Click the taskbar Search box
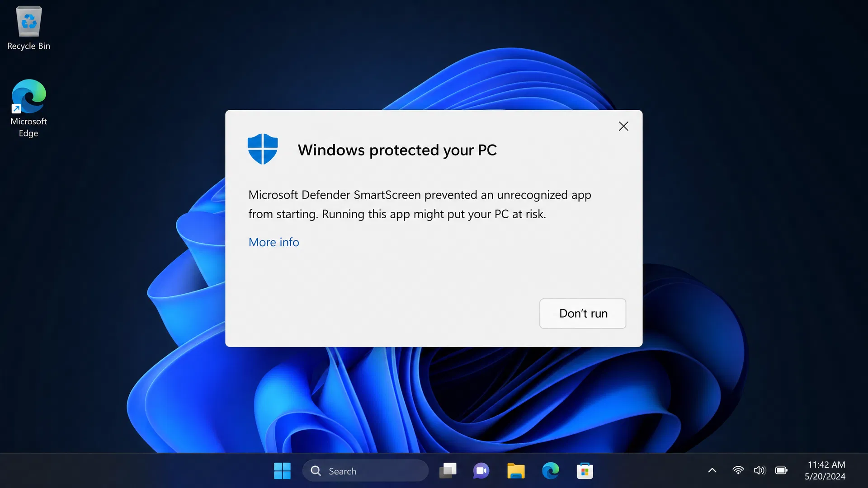Screen dimensions: 868x488 [365, 471]
